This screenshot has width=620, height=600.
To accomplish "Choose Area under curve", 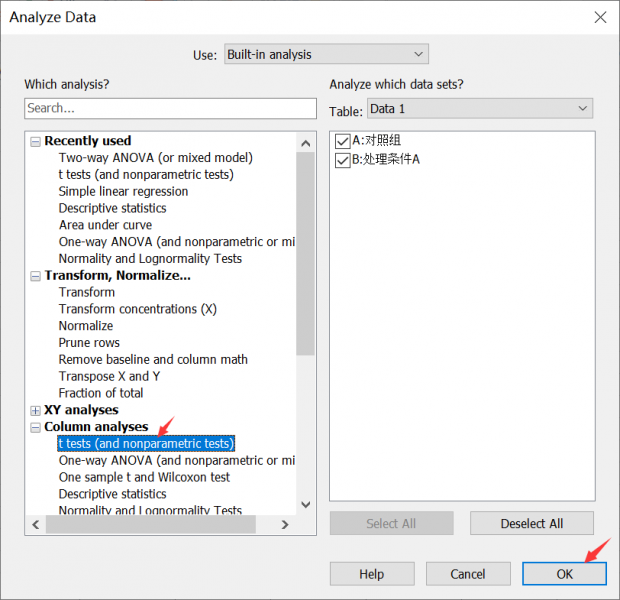I will (105, 225).
